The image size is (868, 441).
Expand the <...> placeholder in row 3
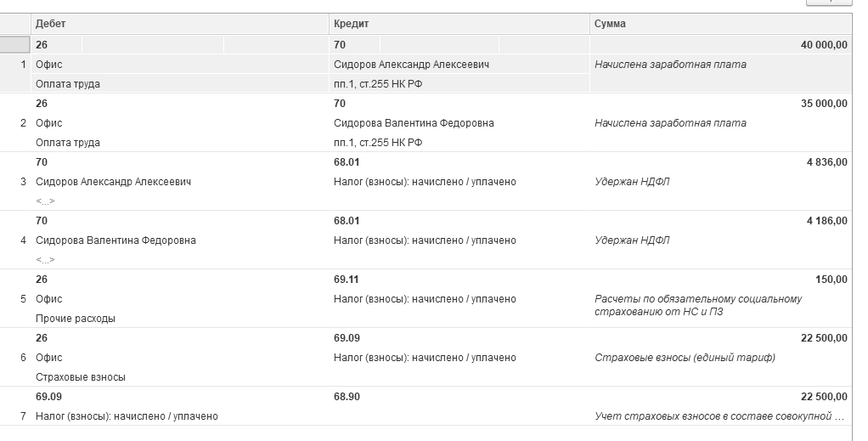(x=45, y=201)
